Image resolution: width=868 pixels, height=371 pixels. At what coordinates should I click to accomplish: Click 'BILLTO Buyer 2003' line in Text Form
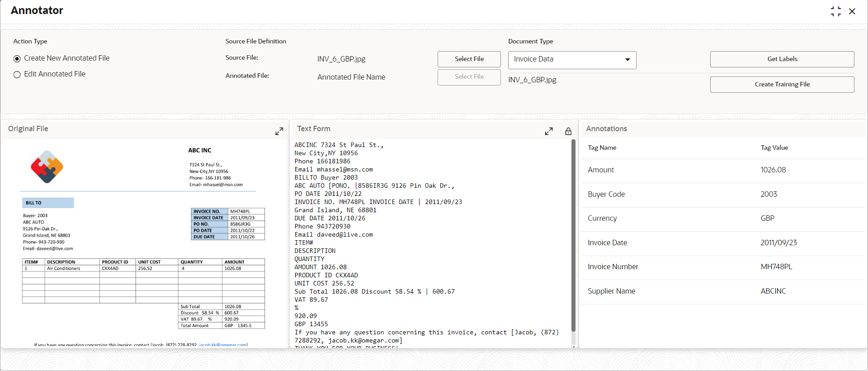point(326,178)
